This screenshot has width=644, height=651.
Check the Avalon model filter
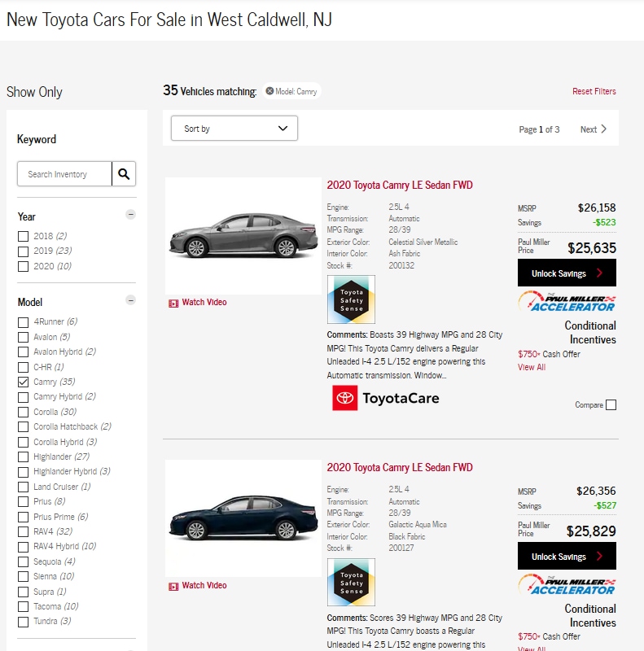click(24, 337)
